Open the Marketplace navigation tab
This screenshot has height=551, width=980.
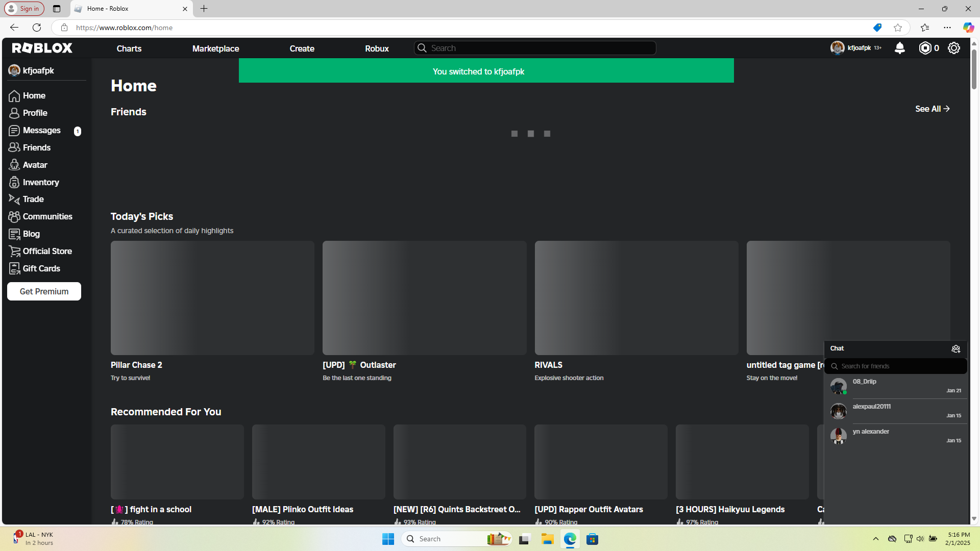click(215, 48)
